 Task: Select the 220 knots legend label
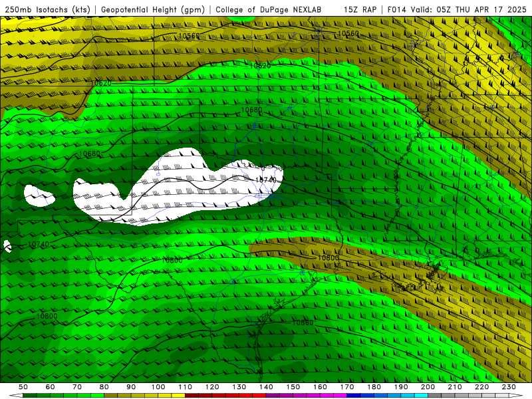(482, 387)
